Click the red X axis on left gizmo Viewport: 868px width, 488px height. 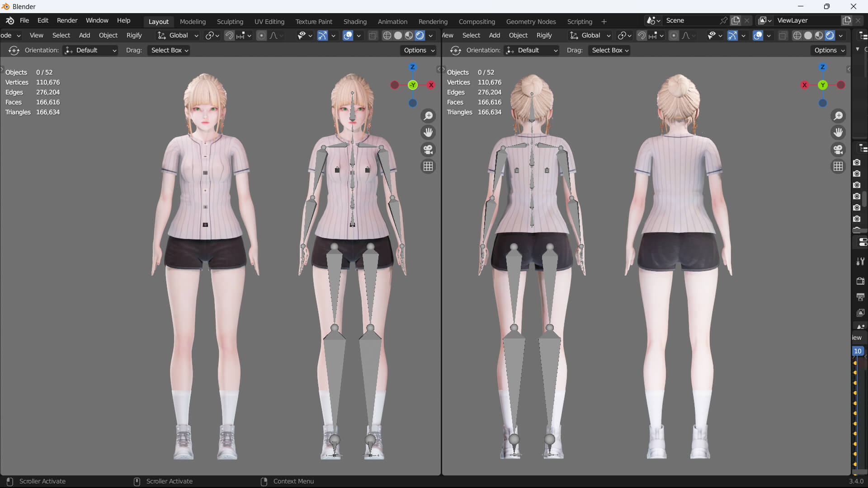pos(431,85)
